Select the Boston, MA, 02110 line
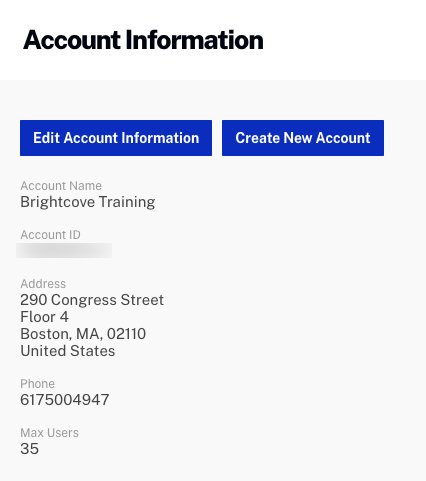Screen dimensions: 426x481 tap(83, 334)
